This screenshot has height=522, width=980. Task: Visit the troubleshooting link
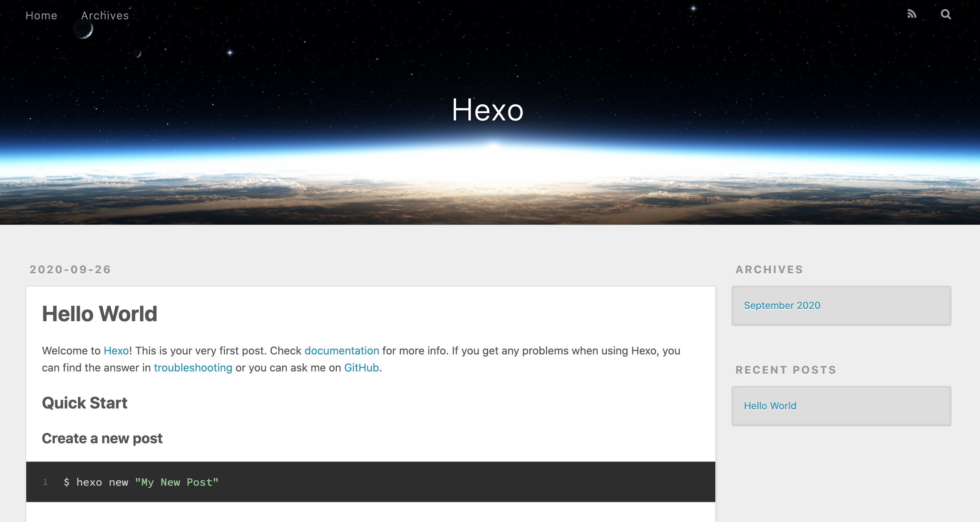pyautogui.click(x=193, y=368)
